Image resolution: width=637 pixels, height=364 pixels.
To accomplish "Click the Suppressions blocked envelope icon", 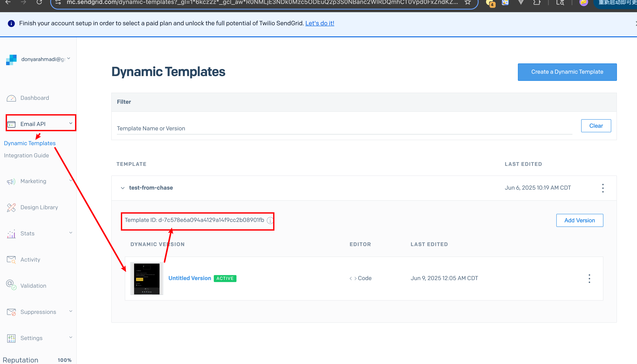I will [x=11, y=312].
